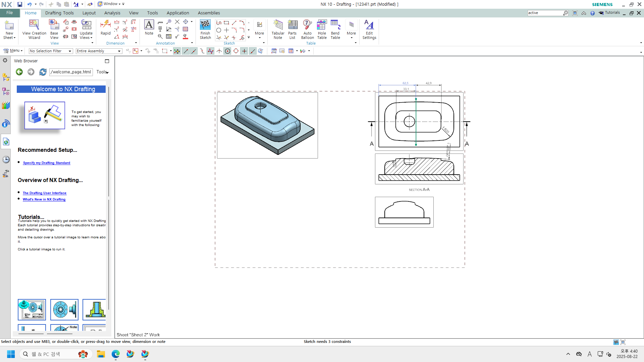Insert an Auto Balloon
The width and height of the screenshot is (644, 362).
(x=307, y=29)
